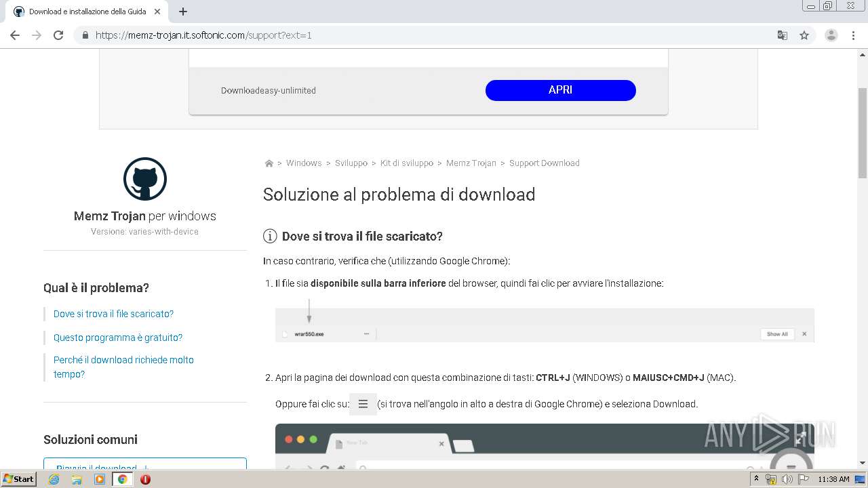Click the vertical page scrollbar thumb
The width and height of the screenshot is (868, 488).
pos(863,132)
